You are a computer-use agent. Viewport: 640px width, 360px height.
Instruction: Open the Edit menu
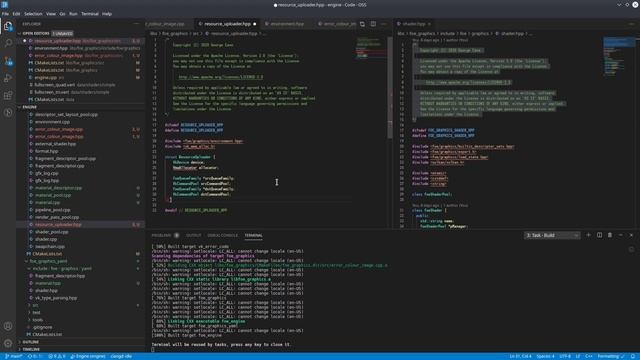[x=16, y=14]
